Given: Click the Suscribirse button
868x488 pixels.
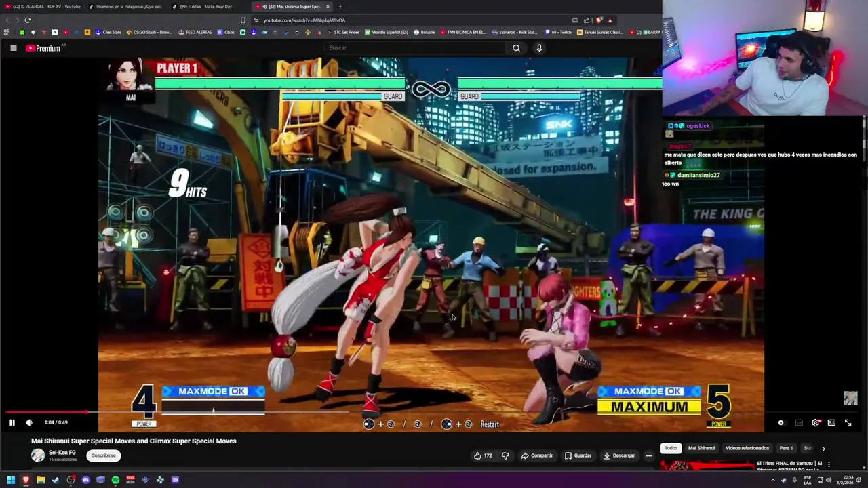Looking at the screenshot, I should (x=104, y=455).
